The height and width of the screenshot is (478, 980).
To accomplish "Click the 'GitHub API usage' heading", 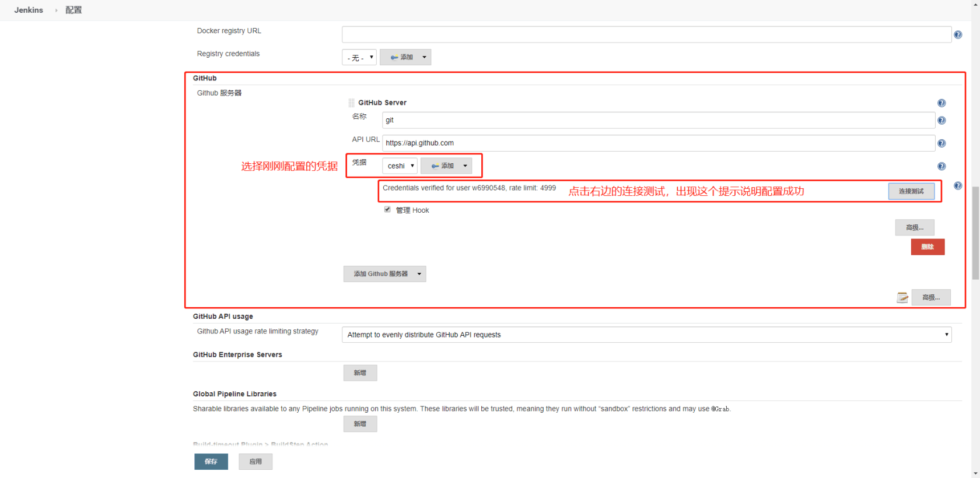I will 223,317.
